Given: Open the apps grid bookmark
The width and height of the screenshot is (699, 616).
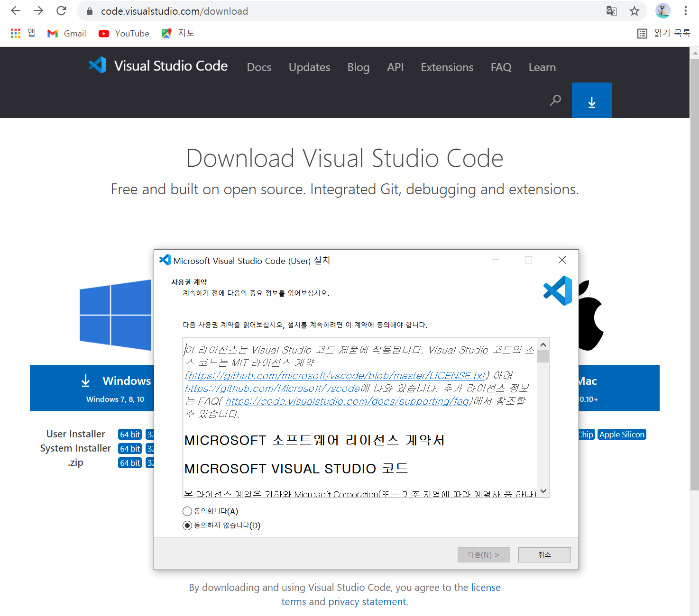Looking at the screenshot, I should (x=23, y=33).
